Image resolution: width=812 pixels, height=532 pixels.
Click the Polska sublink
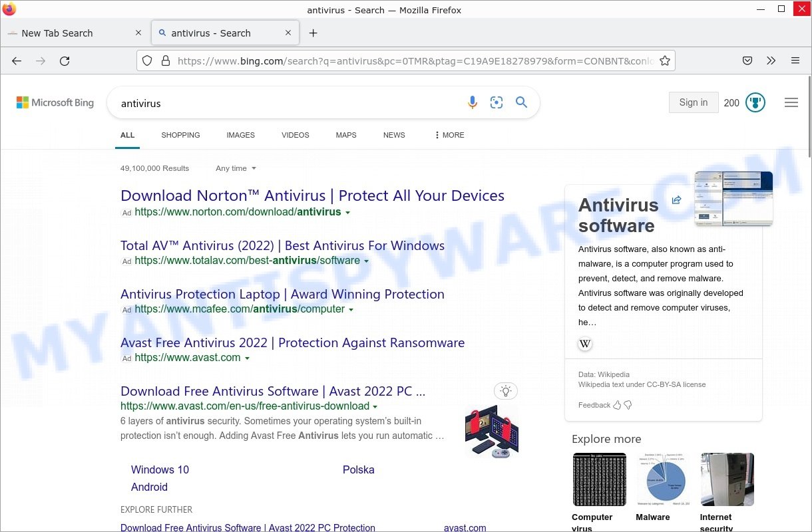tap(358, 469)
